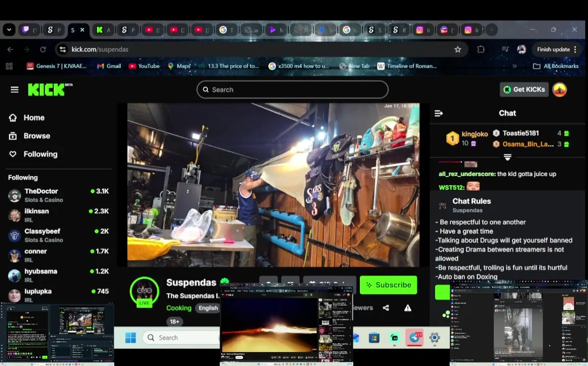Screen dimensions: 588x366
Task: Open Microsoft Store on the taskbar
Action: (374, 338)
